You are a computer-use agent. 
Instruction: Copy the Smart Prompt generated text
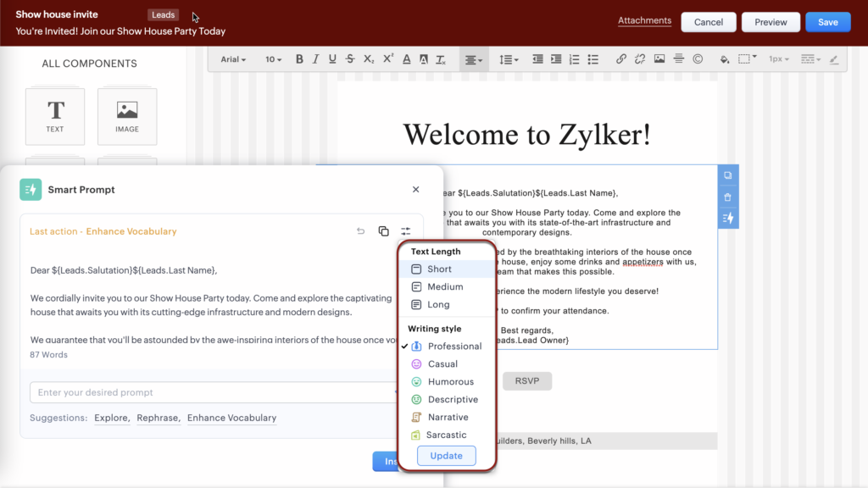click(x=383, y=231)
